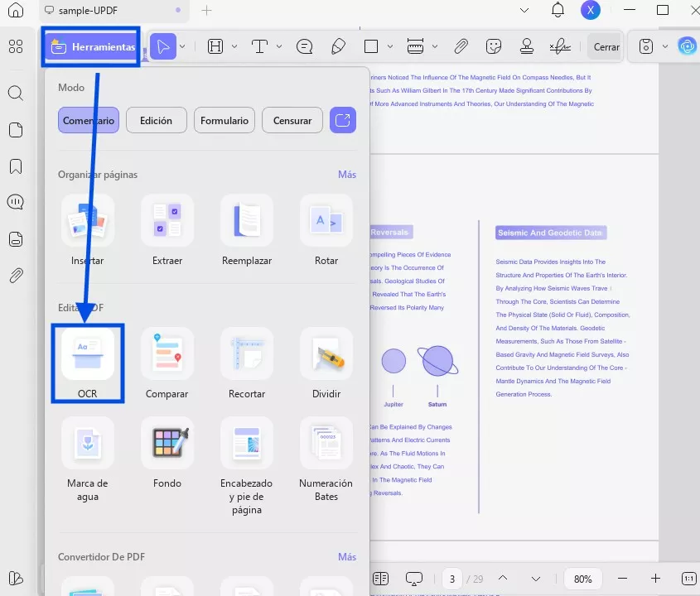Open the Comparar tool
This screenshot has width=700, height=596.
click(x=167, y=363)
